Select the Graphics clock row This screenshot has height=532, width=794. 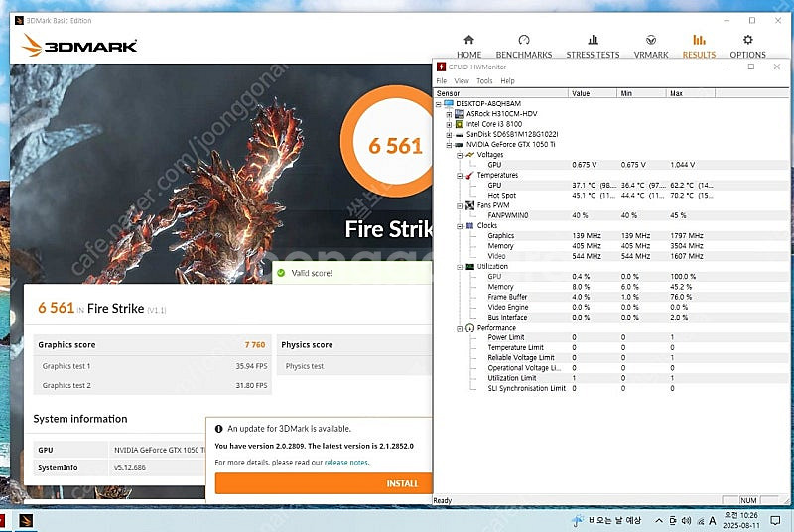pos(611,236)
